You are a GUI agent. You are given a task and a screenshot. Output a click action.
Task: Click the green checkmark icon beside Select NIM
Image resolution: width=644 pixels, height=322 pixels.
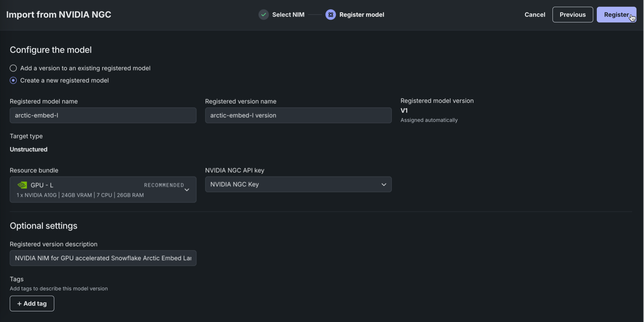click(x=264, y=15)
